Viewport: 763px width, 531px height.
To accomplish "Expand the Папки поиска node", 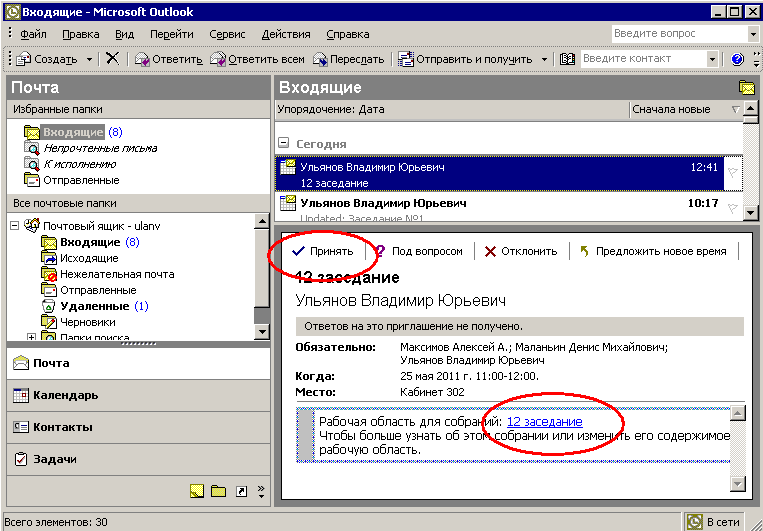I will (x=32, y=337).
